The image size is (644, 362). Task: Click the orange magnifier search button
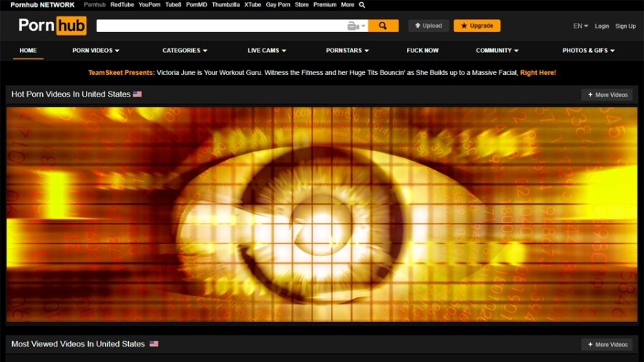click(383, 26)
